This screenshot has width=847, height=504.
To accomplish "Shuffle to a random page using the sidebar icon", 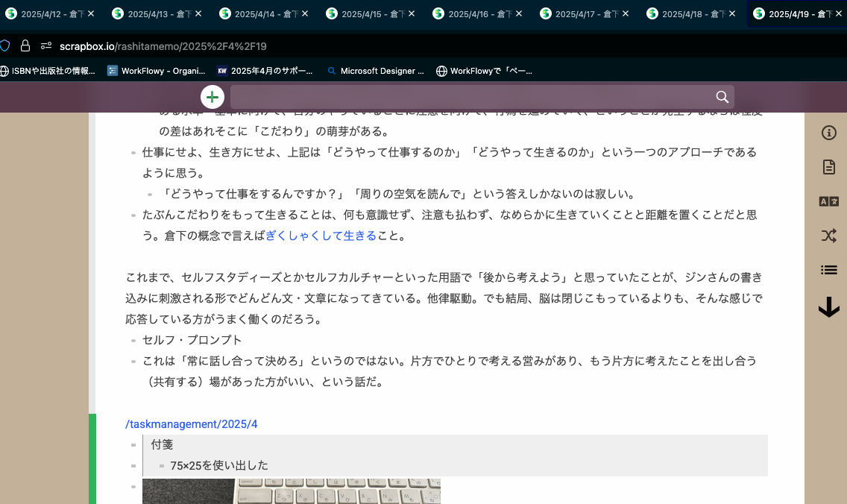I will click(828, 235).
